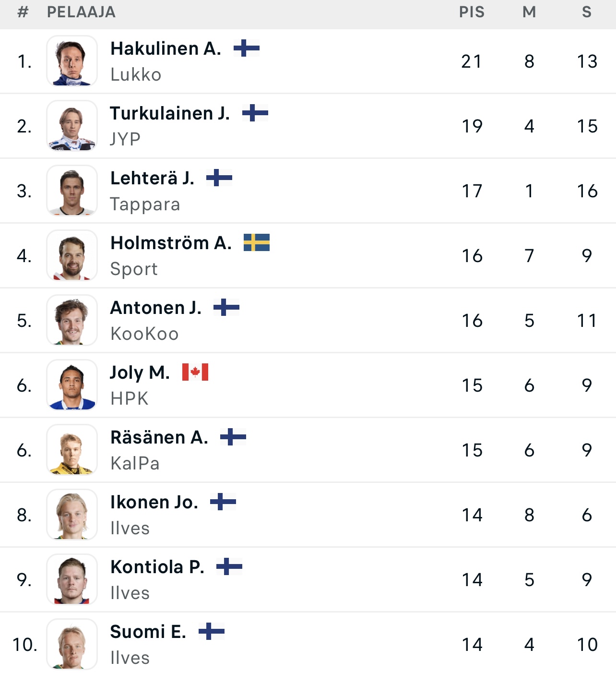The height and width of the screenshot is (673, 616).
Task: Tap the Canadian flag beside Joly M.
Action: (195, 372)
